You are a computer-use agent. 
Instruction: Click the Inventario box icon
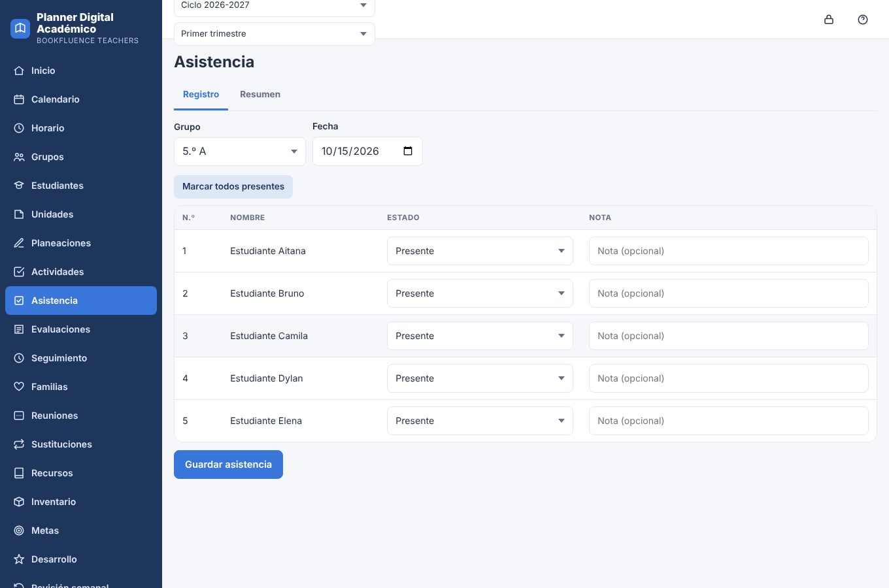[19, 502]
